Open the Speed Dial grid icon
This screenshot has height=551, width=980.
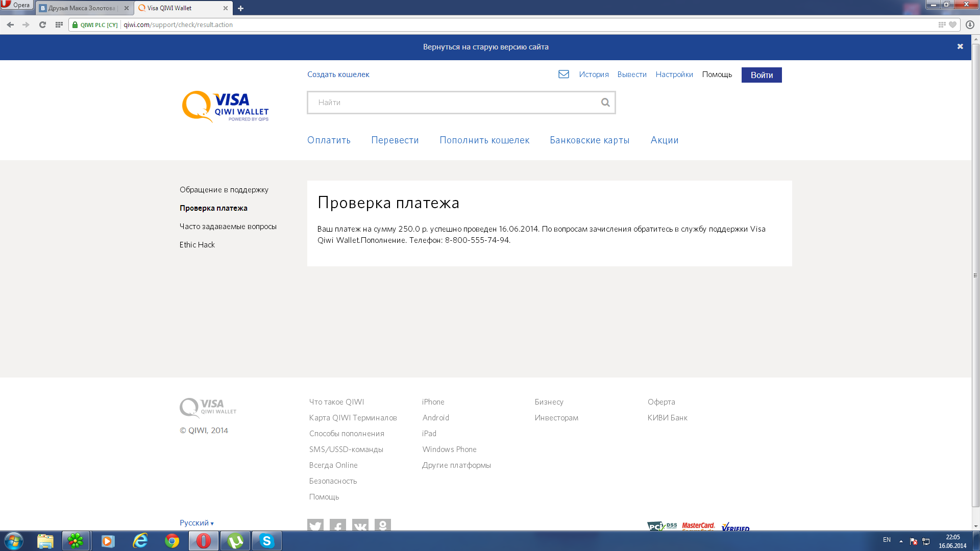tap(59, 24)
